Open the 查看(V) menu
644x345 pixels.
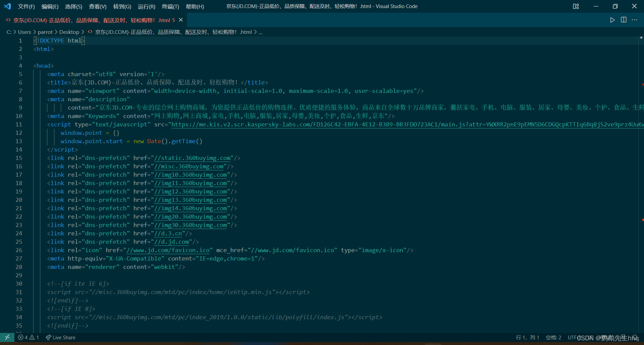98,6
